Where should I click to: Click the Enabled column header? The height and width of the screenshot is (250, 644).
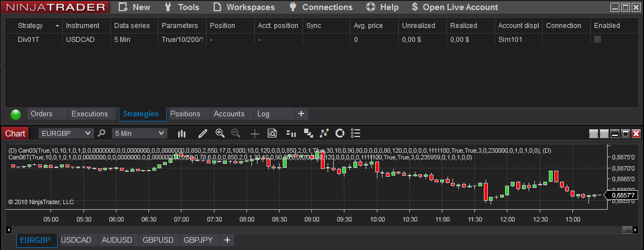pyautogui.click(x=614, y=26)
